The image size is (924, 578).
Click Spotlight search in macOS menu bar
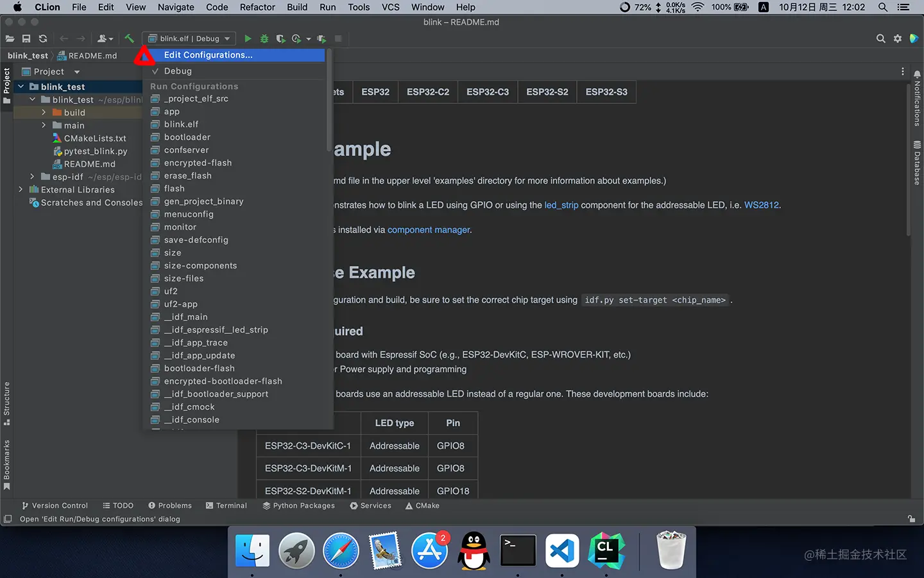(x=883, y=7)
